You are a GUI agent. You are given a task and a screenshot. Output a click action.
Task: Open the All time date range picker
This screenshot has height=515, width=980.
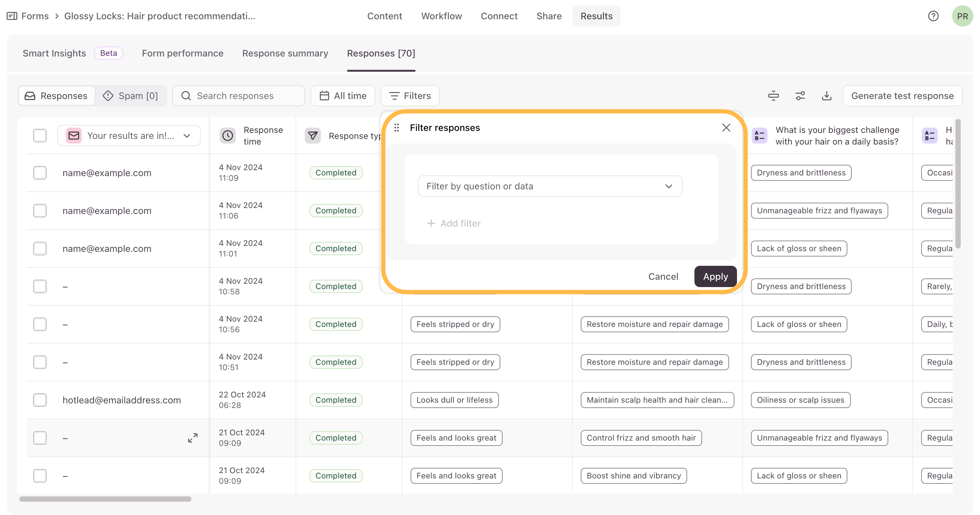tap(343, 96)
